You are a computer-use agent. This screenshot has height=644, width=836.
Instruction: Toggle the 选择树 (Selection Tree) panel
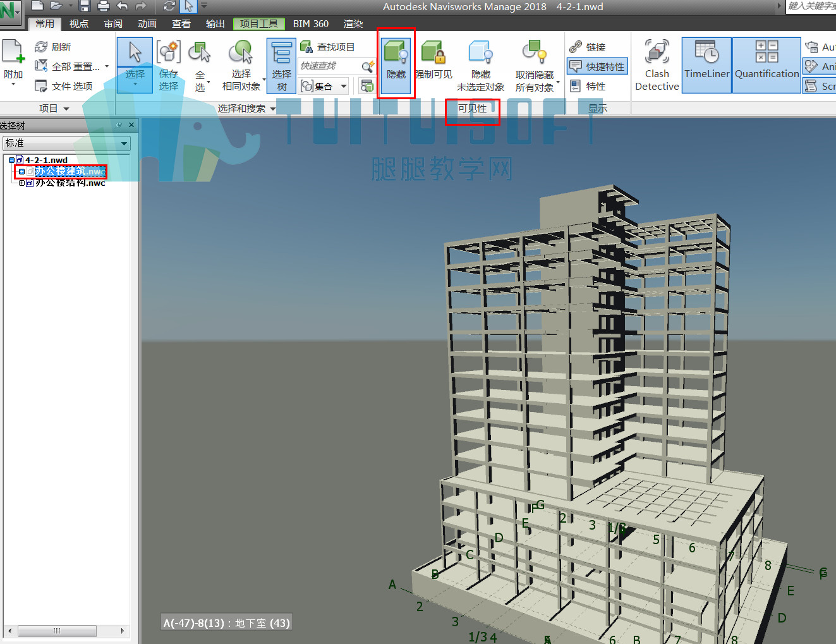281,66
